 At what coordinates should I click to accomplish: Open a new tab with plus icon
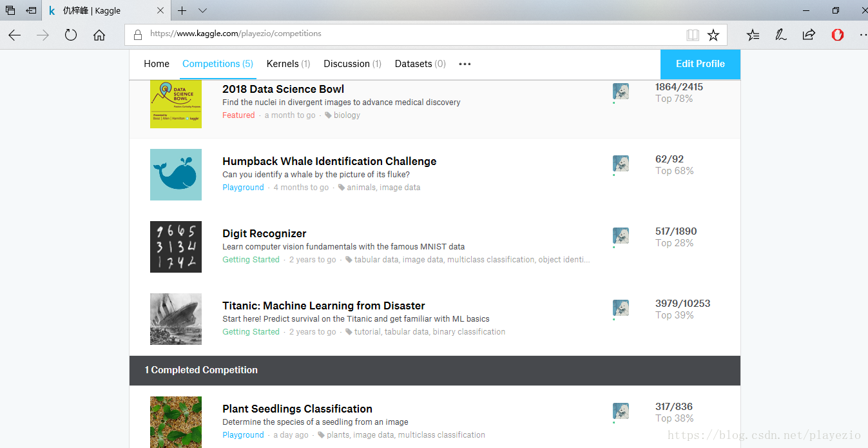coord(182,10)
